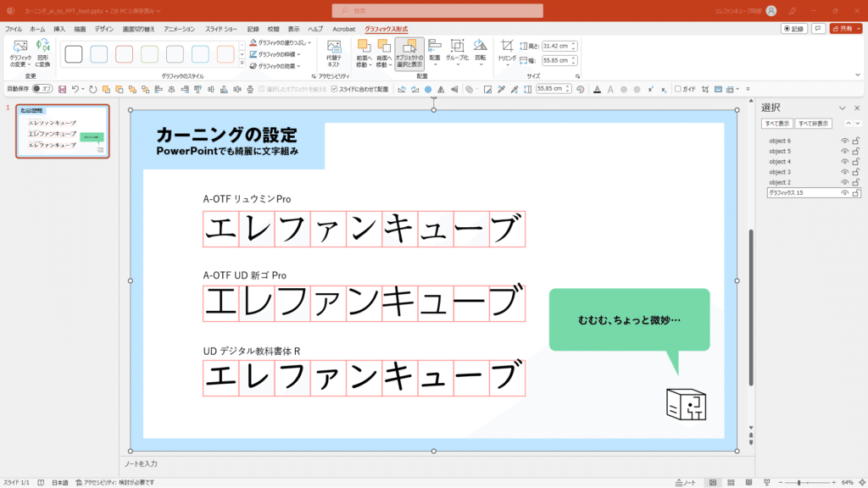Click the undo arrow in the quick access toolbar

coord(75,89)
